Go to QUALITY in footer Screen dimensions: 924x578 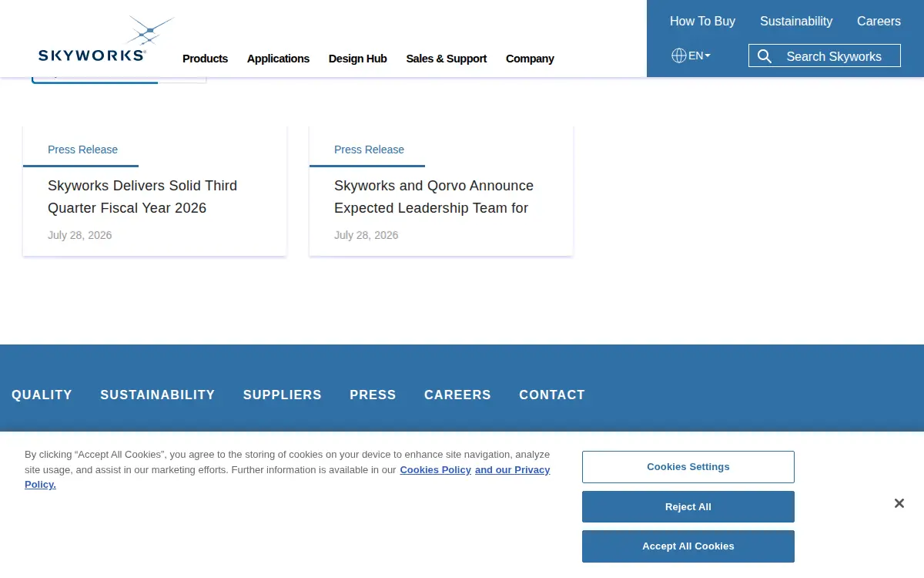point(42,395)
